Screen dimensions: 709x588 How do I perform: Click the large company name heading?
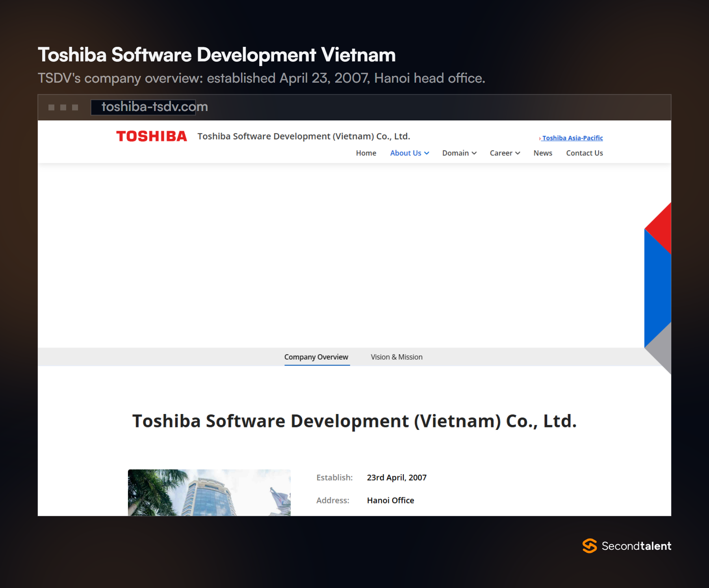[354, 421]
